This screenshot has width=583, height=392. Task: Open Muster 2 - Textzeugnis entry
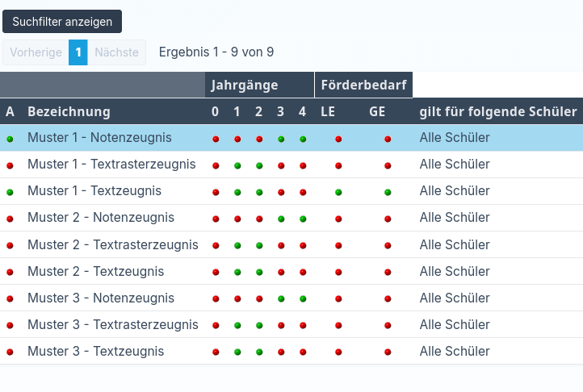point(95,272)
